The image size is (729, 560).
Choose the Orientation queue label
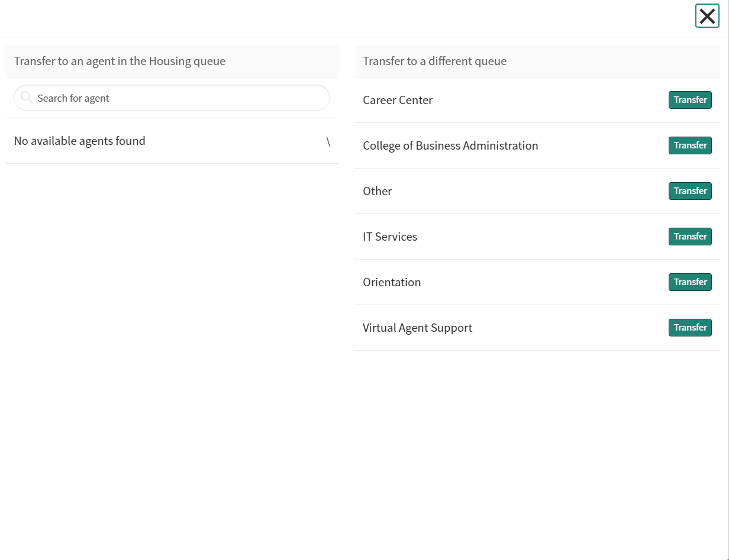point(392,282)
